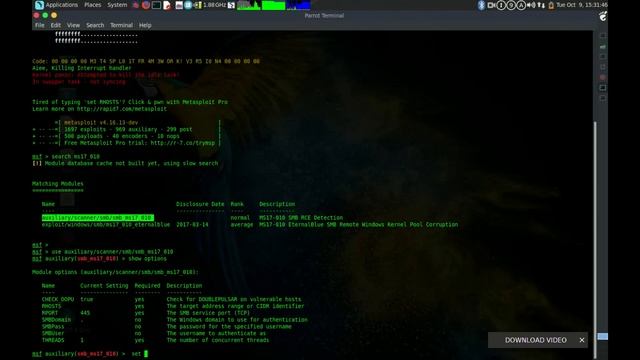Open the CPU frequency monitor icon
Image resolution: width=640 pixels, height=360 pixels.
point(198,5)
